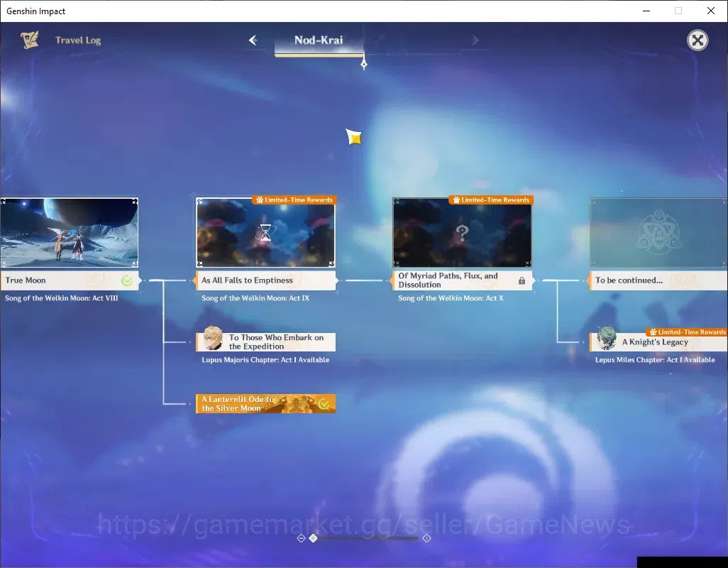The width and height of the screenshot is (728, 568).
Task: Click the character portrait beside A Knight's Legacy
Action: tap(607, 338)
